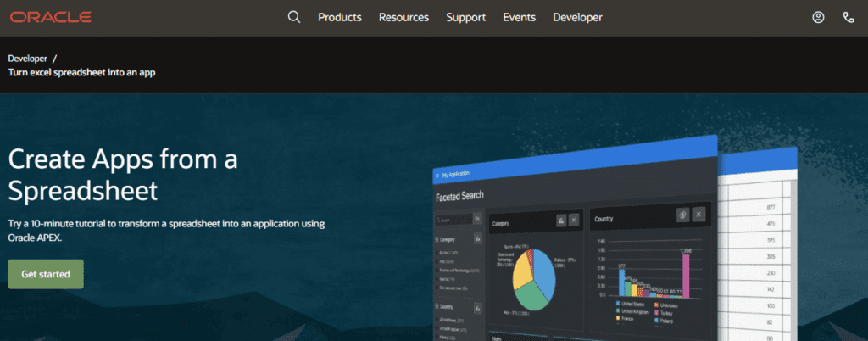Go to Oracle home via the logo
868x341 pixels.
point(50,17)
